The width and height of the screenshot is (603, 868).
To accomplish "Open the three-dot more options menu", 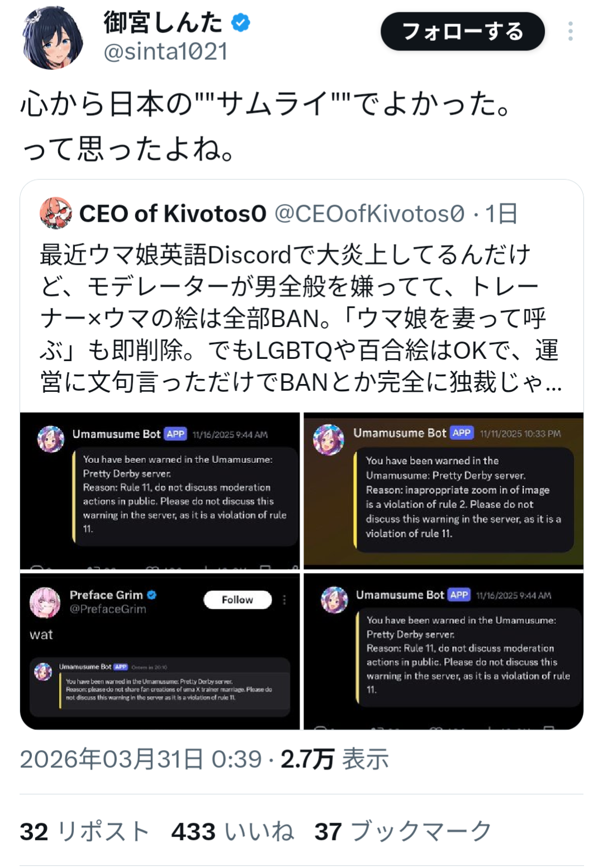I will [571, 31].
